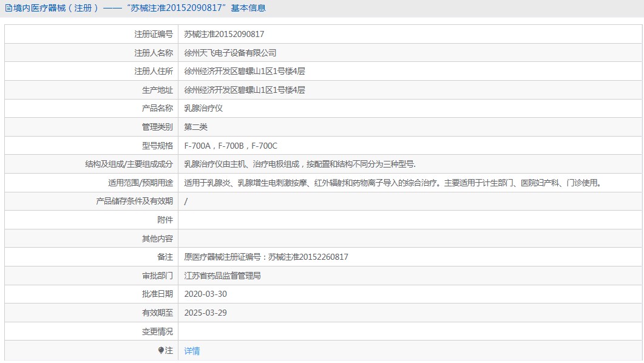Select company name 徐州天飞电子设备有限公司
Image resolution: width=644 pixels, height=363 pixels.
[x=230, y=53]
